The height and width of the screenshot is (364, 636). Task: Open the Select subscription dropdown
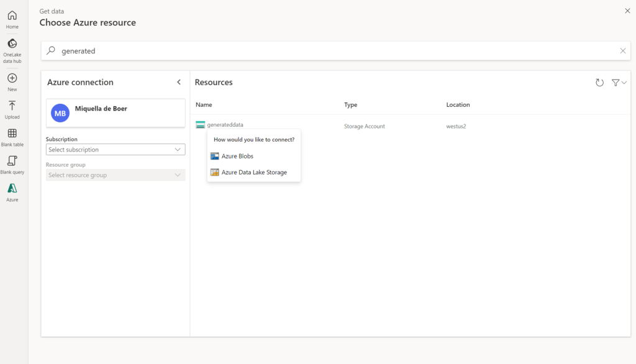pyautogui.click(x=116, y=149)
